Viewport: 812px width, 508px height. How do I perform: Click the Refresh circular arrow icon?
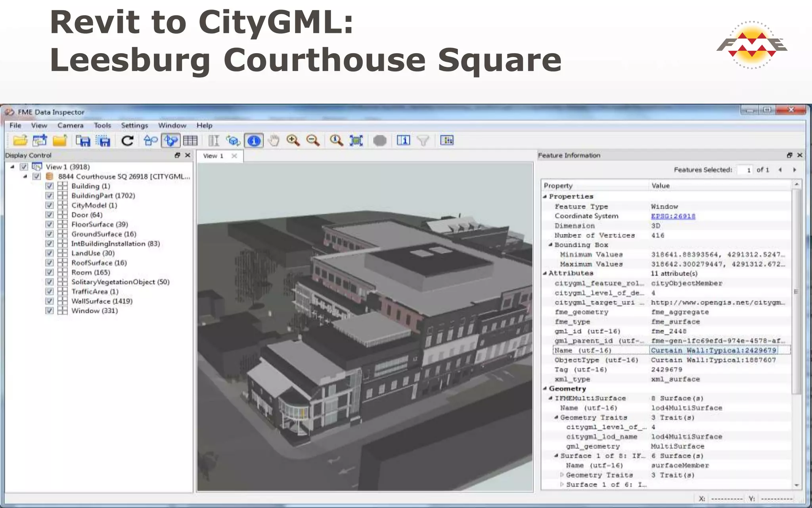click(x=127, y=140)
